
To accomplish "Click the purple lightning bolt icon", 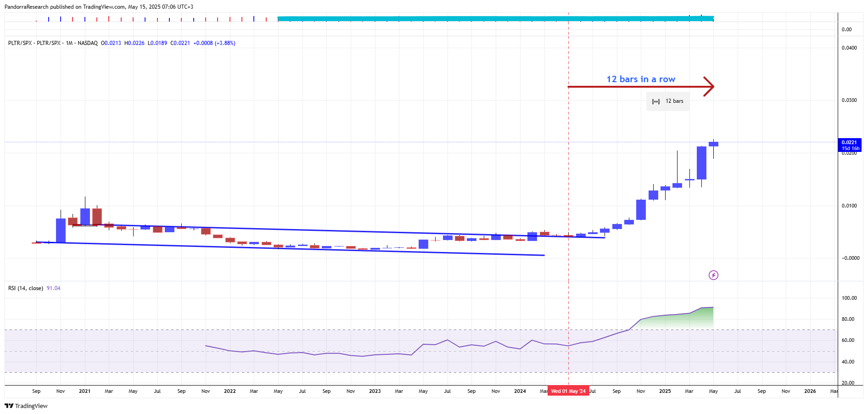I will click(713, 275).
